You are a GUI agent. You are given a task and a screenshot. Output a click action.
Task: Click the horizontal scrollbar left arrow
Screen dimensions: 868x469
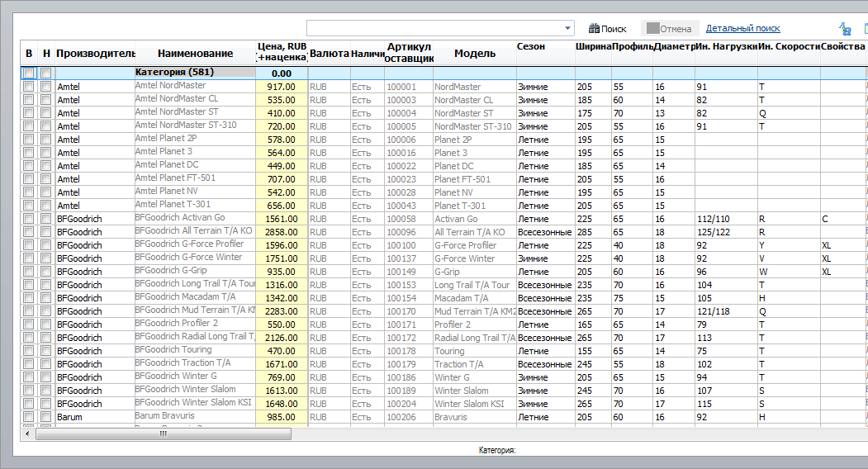click(27, 434)
